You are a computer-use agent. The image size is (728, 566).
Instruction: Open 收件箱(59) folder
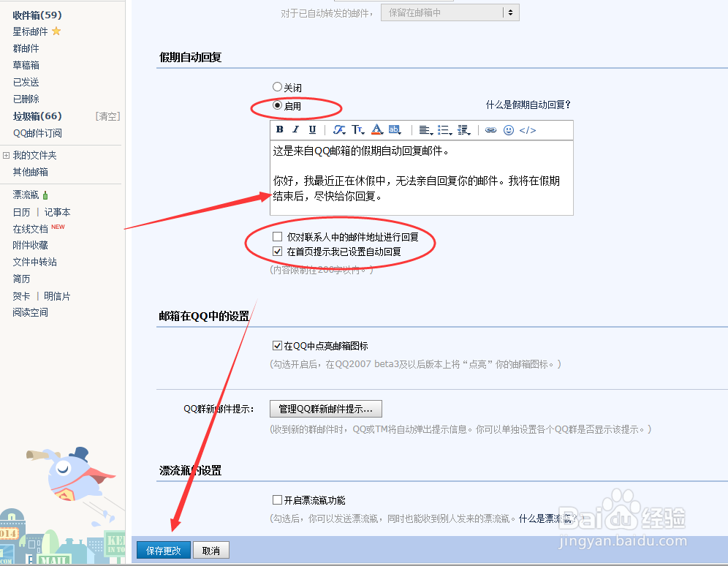37,15
